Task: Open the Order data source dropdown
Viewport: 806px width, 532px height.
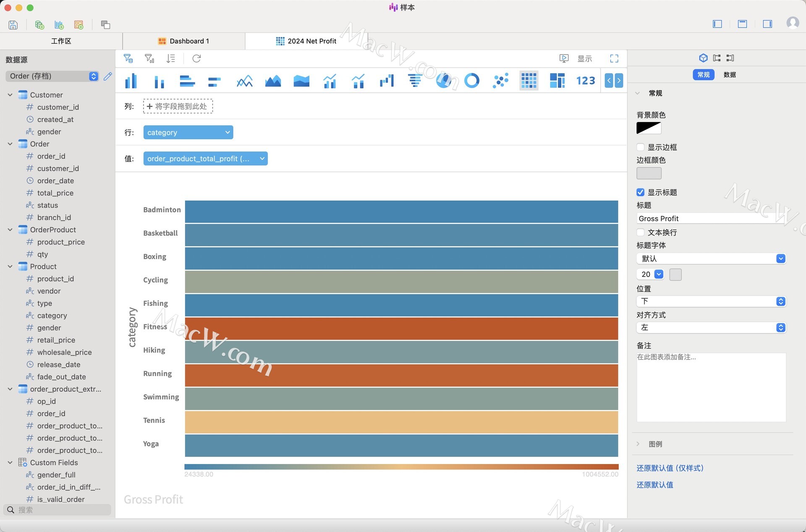Action: 52,76
